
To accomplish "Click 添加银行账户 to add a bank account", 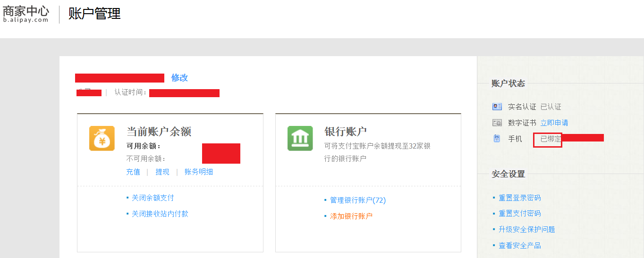I will coord(351,216).
